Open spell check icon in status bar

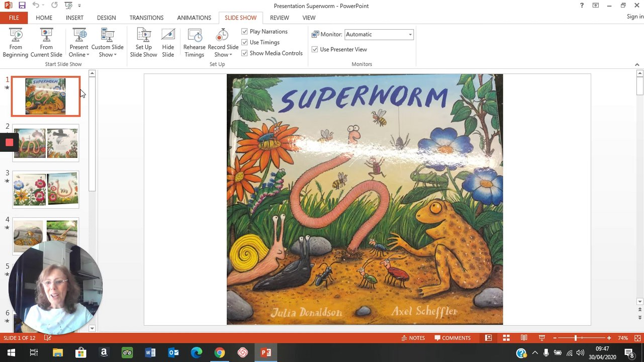[47, 338]
